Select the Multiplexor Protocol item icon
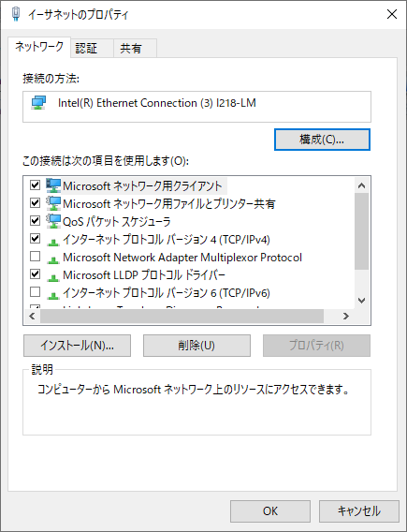This screenshot has height=532, width=407. click(53, 259)
